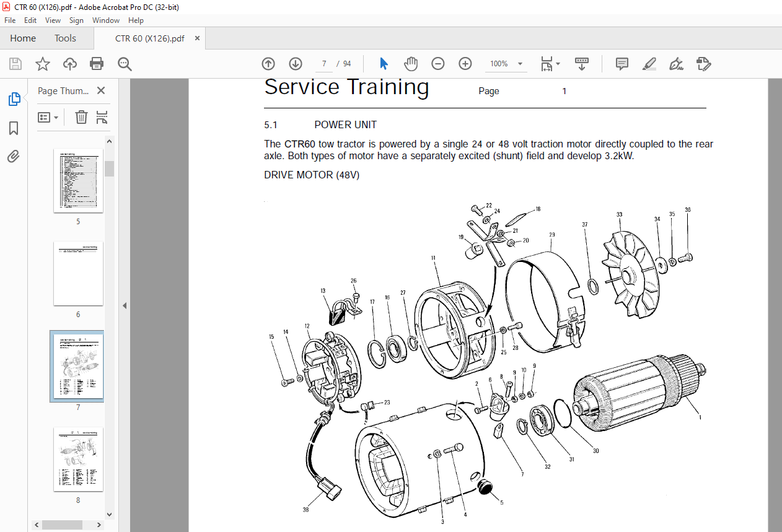
Task: Open the Bookmarks panel
Action: 14,128
